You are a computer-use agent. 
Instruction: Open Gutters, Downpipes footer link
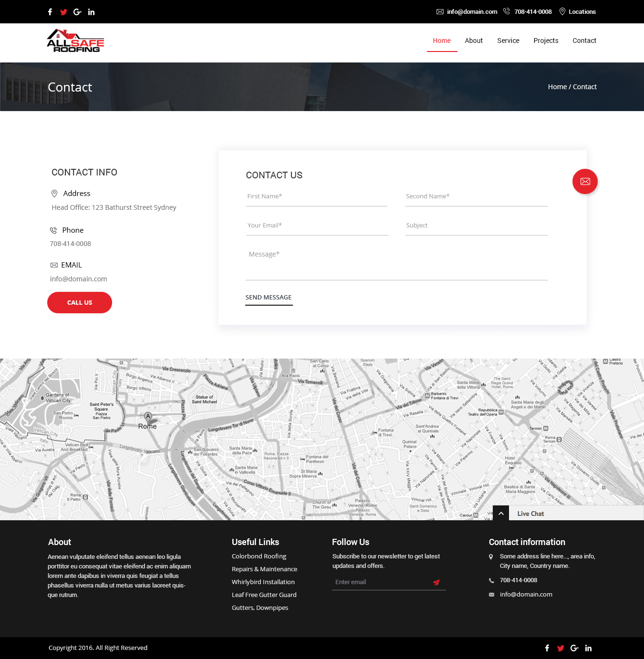(260, 608)
